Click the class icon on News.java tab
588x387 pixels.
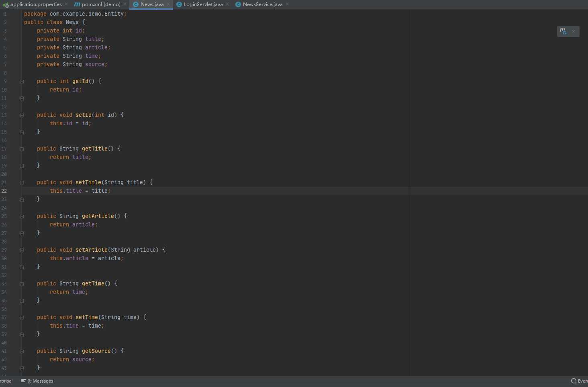[x=136, y=4]
